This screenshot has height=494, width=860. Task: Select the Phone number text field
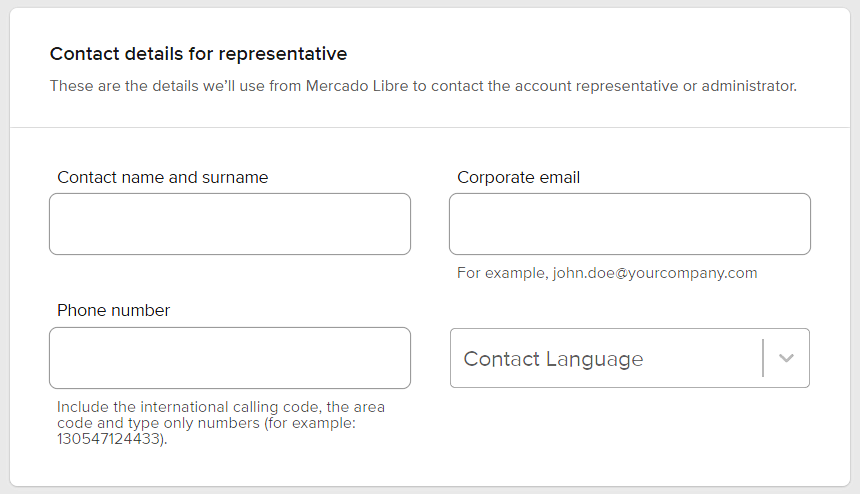click(230, 358)
